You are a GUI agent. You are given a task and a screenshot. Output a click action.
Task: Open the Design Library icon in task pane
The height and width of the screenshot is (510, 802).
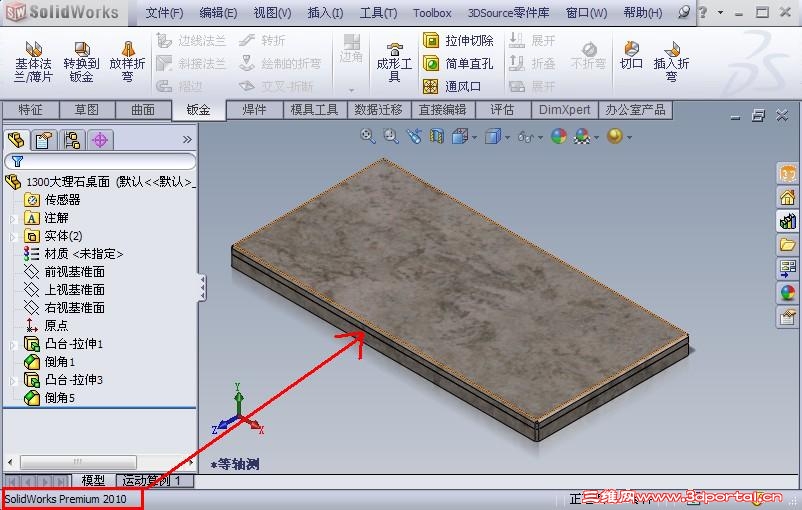[788, 221]
